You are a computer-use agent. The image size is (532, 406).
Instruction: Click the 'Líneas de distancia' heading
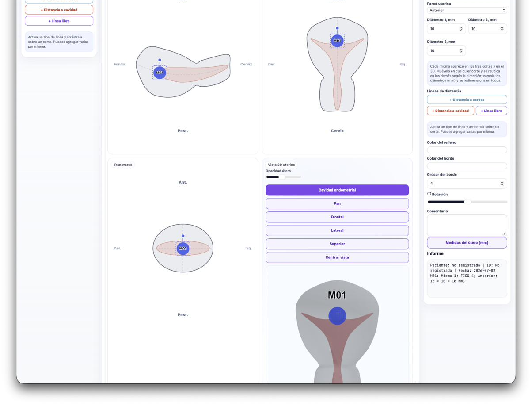[444, 91]
